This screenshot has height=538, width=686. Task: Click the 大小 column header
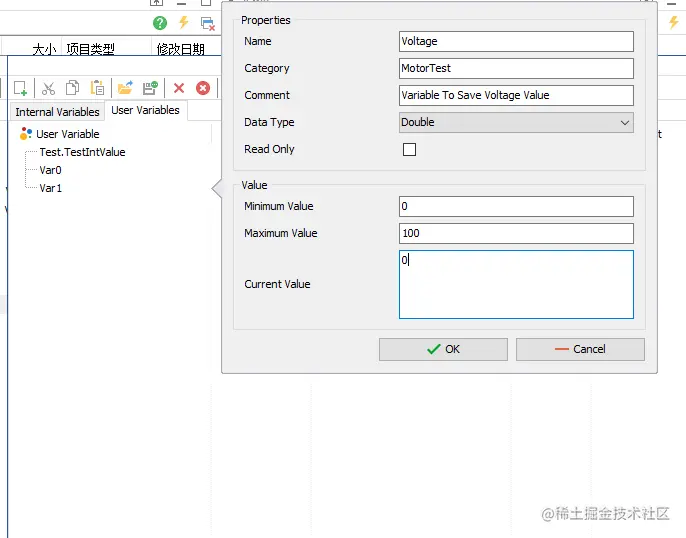[x=45, y=49]
